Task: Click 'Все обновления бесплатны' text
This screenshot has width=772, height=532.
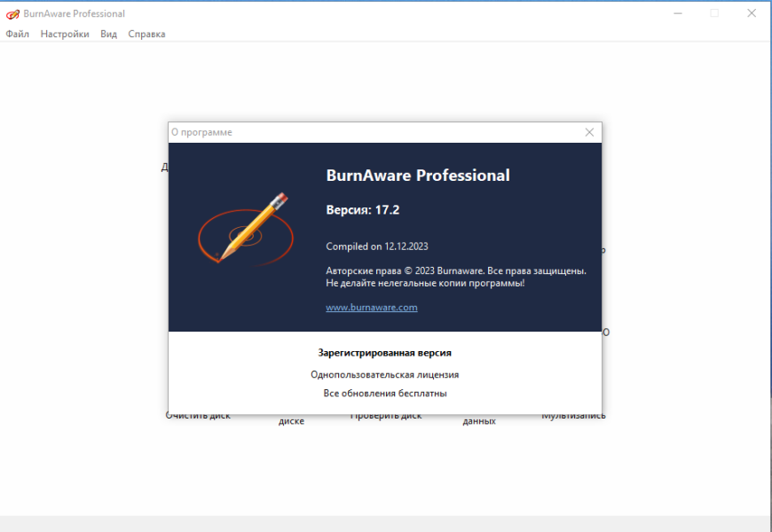Action: coord(384,393)
